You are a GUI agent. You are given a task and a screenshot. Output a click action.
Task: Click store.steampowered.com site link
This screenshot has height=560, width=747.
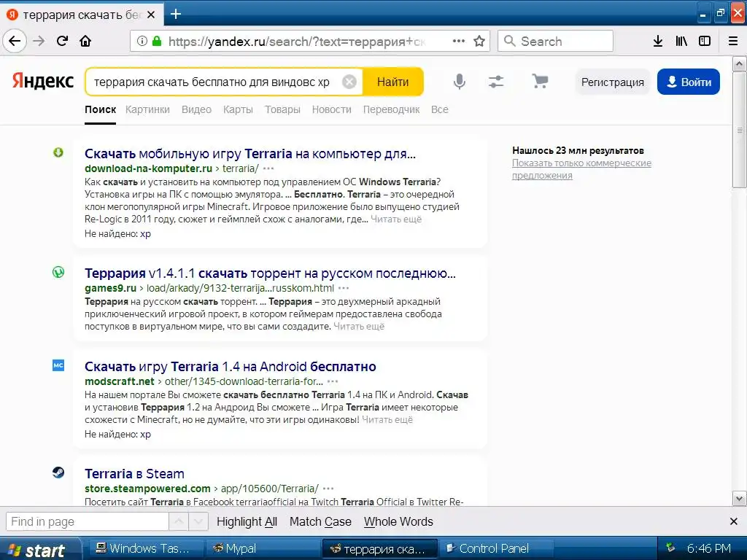(x=147, y=489)
